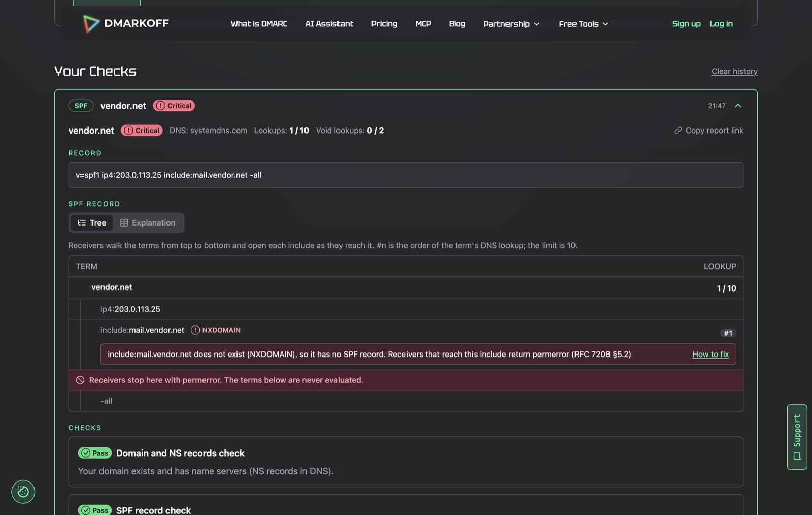Click the SPF badge on vendor.net card
Viewport: 812px width, 515px height.
pos(81,106)
